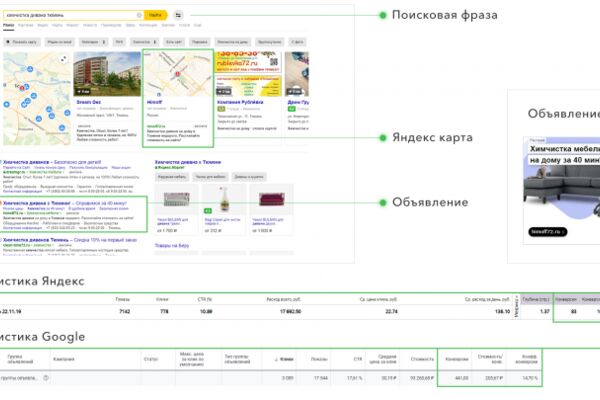Click the 7142 impressions value

pyautogui.click(x=125, y=312)
